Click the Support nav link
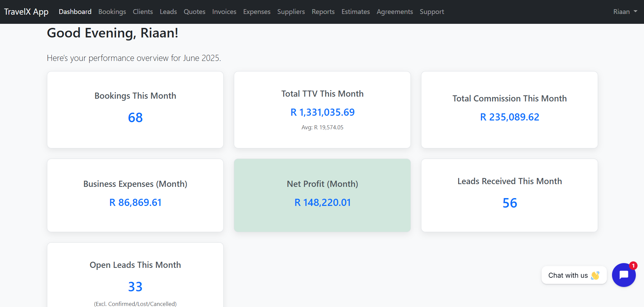Viewport: 644px width, 307px height. pos(432,12)
